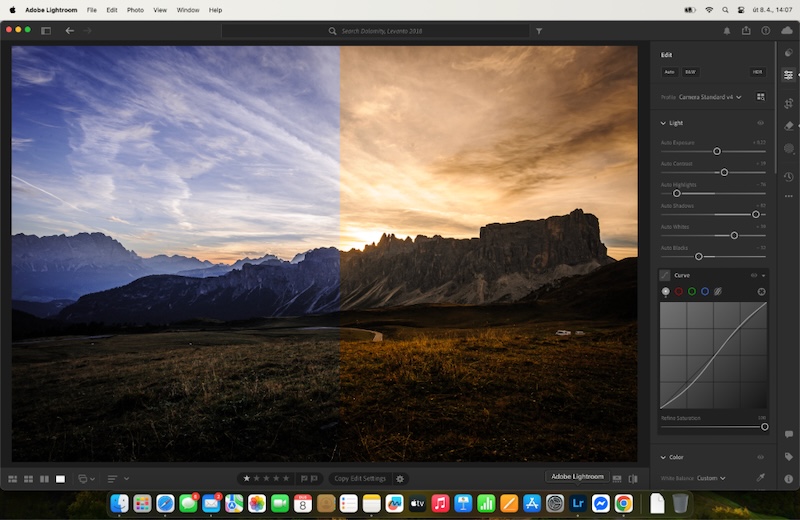Image resolution: width=800 pixels, height=520 pixels.
Task: Open the Crop and Rotate tool
Action: coord(789,103)
